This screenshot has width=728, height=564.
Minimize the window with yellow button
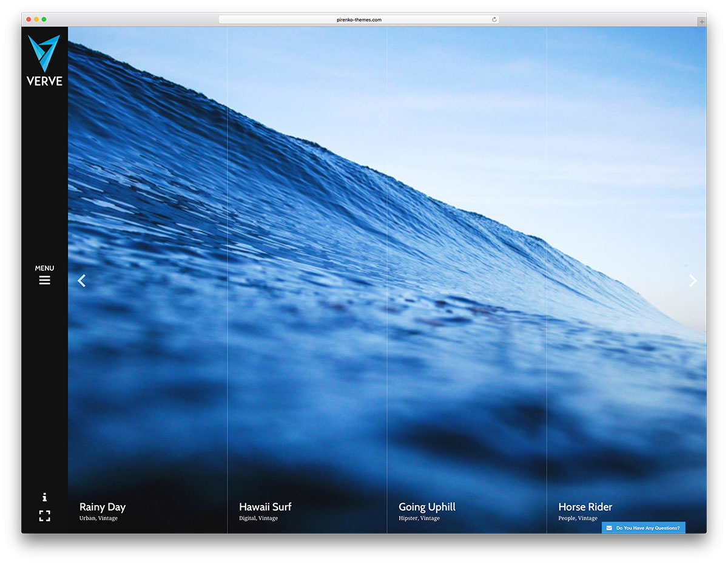[36, 19]
